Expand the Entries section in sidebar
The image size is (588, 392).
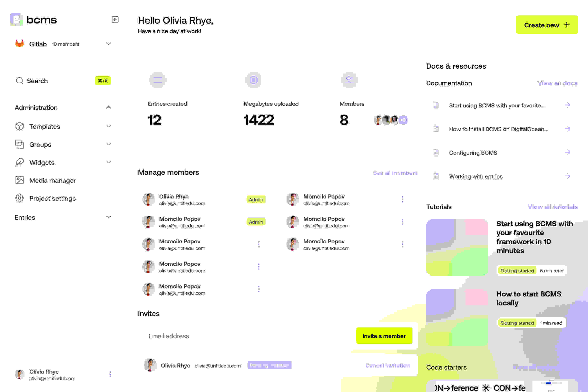click(108, 217)
